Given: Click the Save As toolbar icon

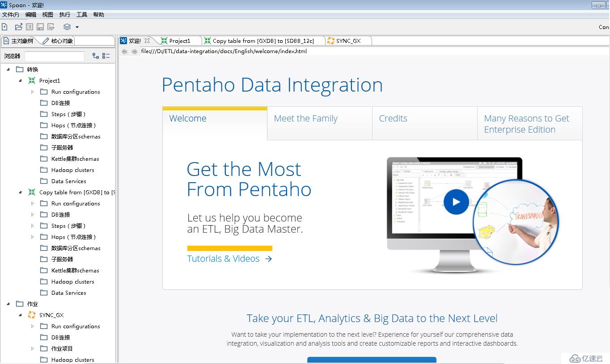Looking at the screenshot, I should coord(51,27).
